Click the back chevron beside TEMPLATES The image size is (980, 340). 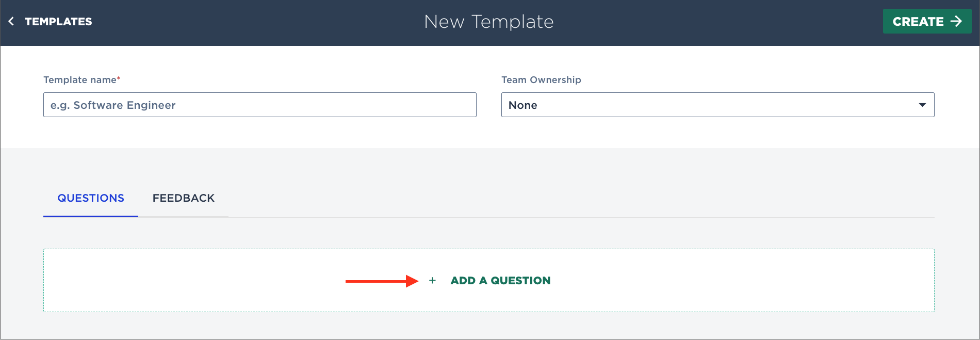(11, 22)
